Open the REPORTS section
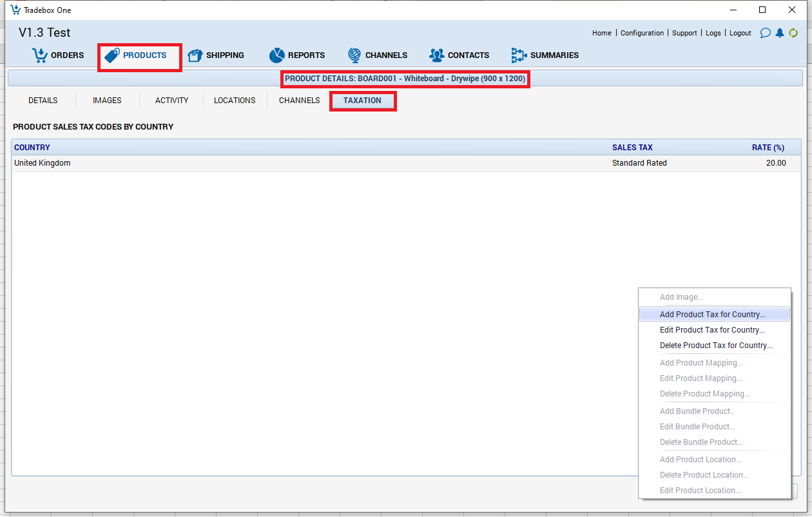Viewport: 812px width, 517px height. tap(306, 55)
